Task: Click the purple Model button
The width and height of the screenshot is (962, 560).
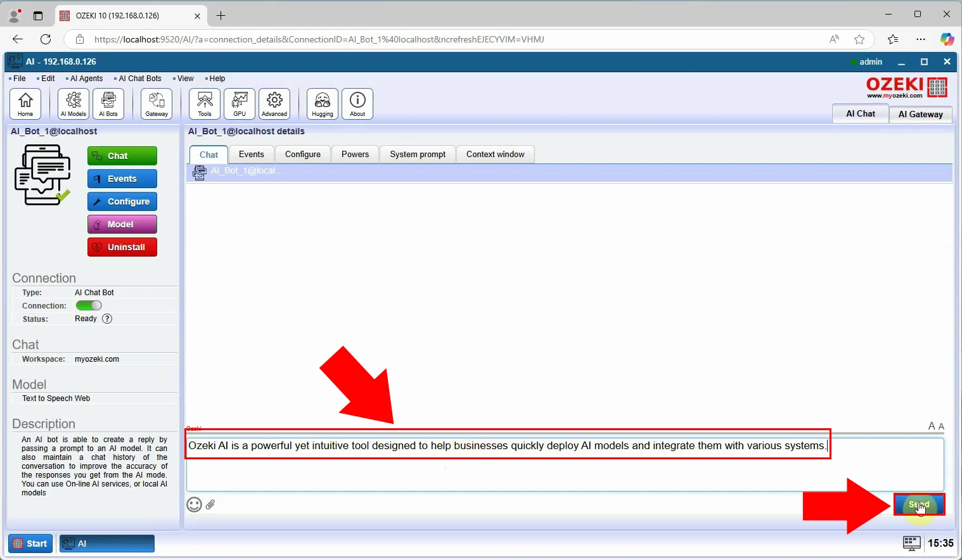Action: 122,224
